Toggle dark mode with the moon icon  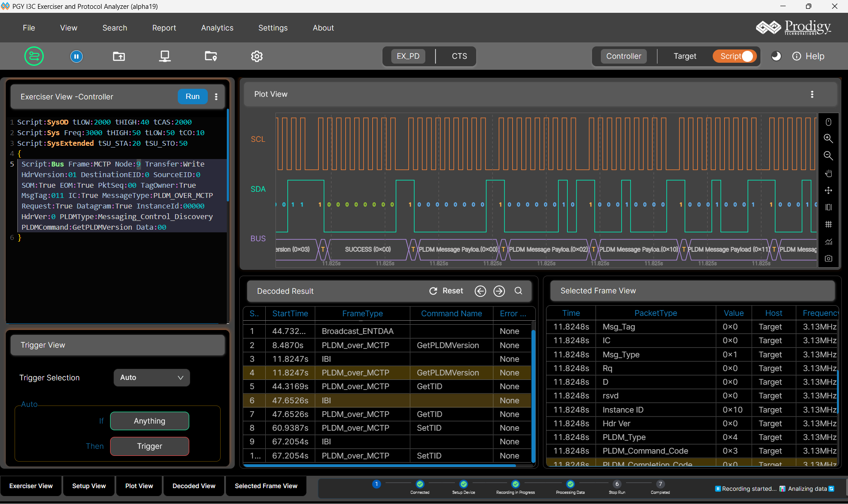[x=776, y=56]
